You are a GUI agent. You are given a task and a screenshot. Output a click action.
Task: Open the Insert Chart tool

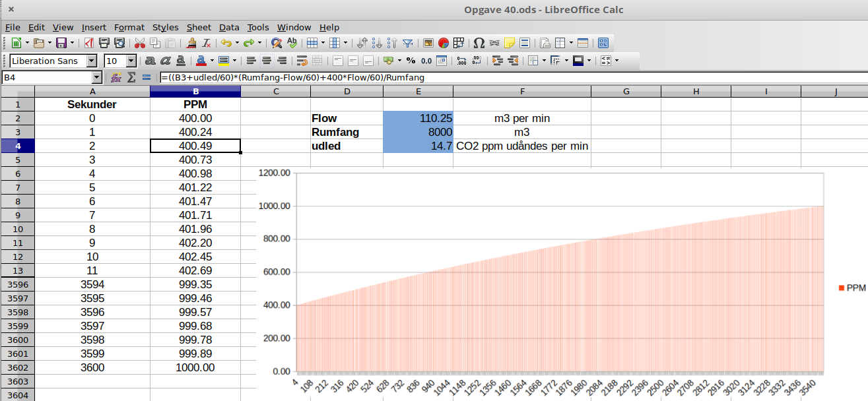[x=444, y=44]
